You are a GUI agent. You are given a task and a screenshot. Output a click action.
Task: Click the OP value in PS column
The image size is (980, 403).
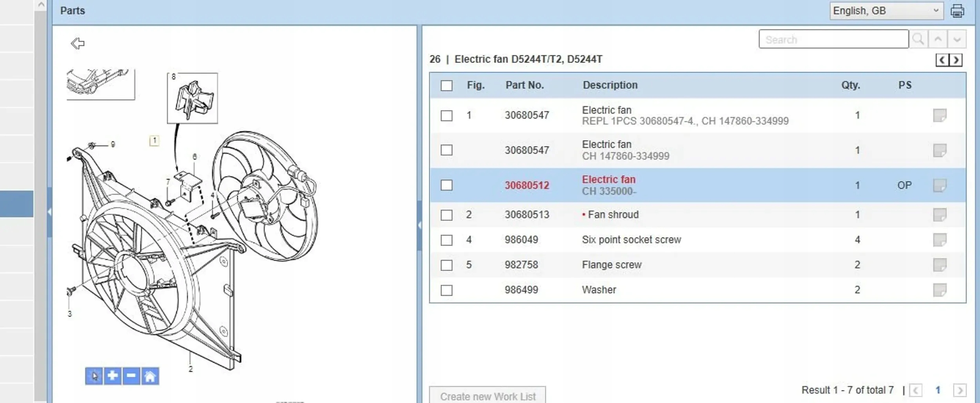click(904, 185)
